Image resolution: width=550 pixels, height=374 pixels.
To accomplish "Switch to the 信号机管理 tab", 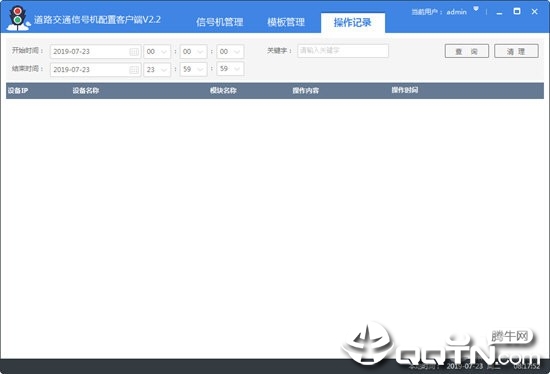I will tap(220, 22).
